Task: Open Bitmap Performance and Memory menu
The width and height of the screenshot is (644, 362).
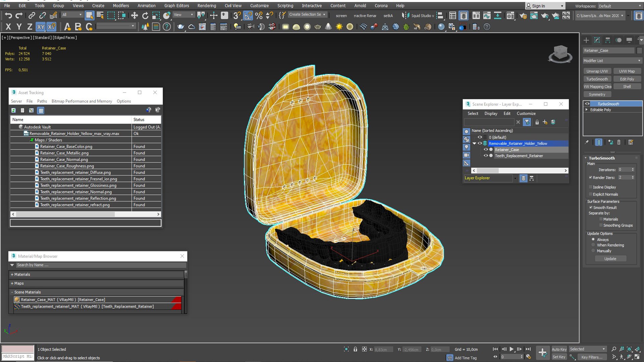Action: [82, 101]
